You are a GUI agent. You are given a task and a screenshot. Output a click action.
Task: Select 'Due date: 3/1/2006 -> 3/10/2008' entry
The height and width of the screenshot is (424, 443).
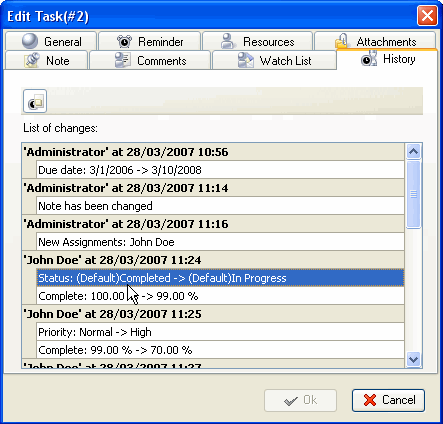220,170
